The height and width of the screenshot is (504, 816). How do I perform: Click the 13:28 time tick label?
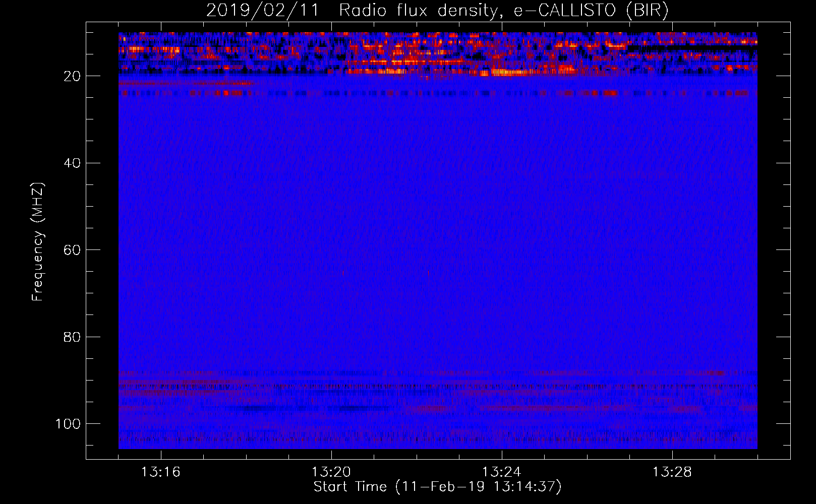tap(672, 472)
